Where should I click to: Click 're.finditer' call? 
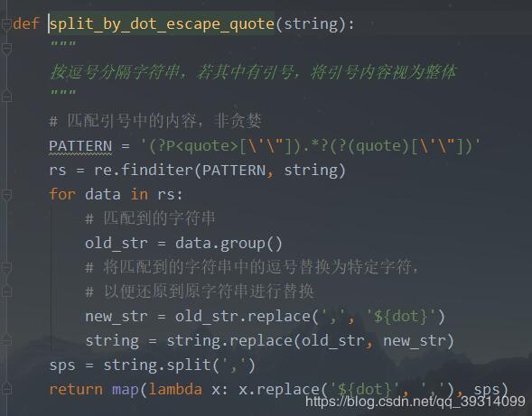click(144, 170)
